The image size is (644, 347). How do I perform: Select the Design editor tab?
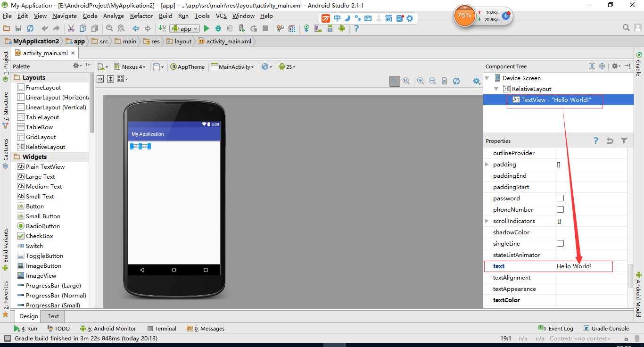pos(28,316)
